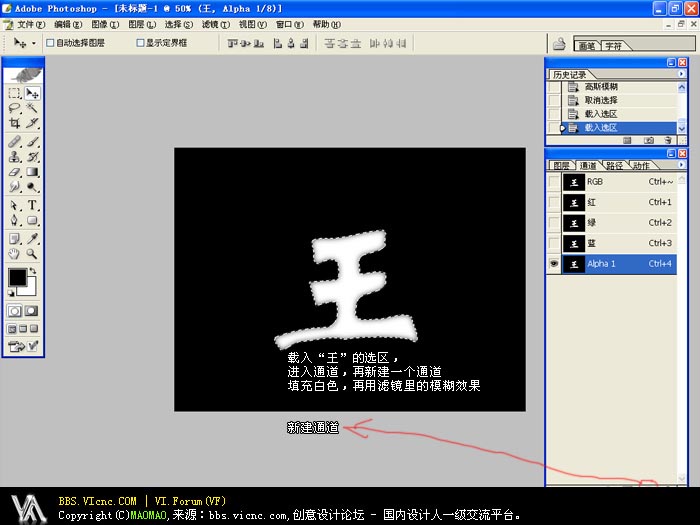
Task: Enable the 显示定界框 checkbox
Action: [x=140, y=43]
